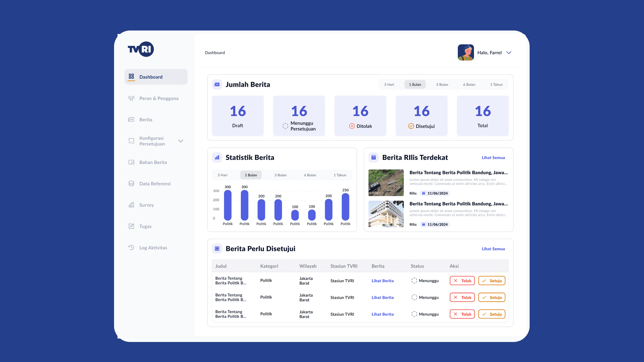Select 3 Hari filter in Jumlah Berita
Image resolution: width=644 pixels, height=362 pixels.
pos(389,84)
